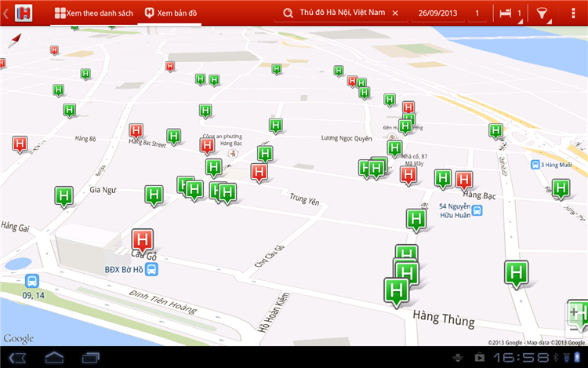Tap the map compass arrow
This screenshot has height=368, width=588.
pos(13,41)
